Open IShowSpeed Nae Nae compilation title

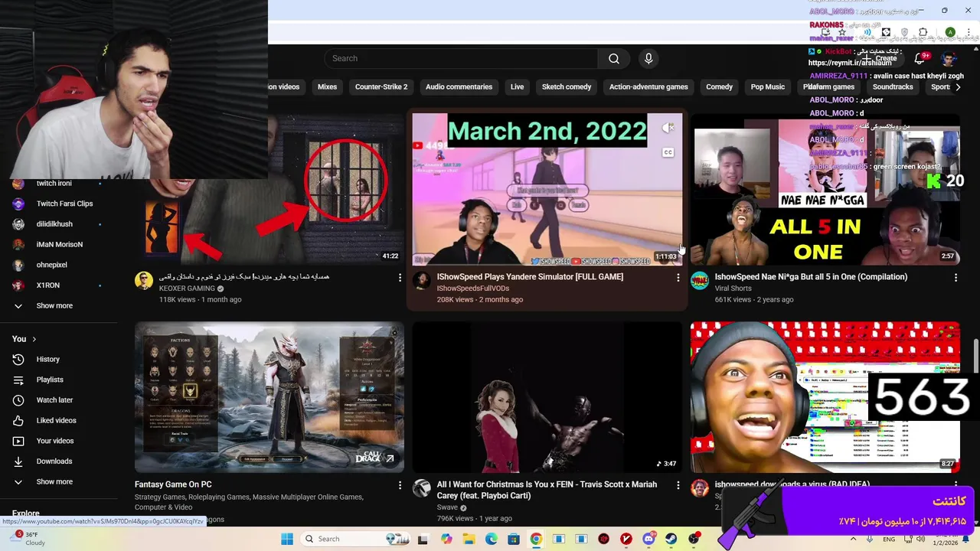pos(811,277)
